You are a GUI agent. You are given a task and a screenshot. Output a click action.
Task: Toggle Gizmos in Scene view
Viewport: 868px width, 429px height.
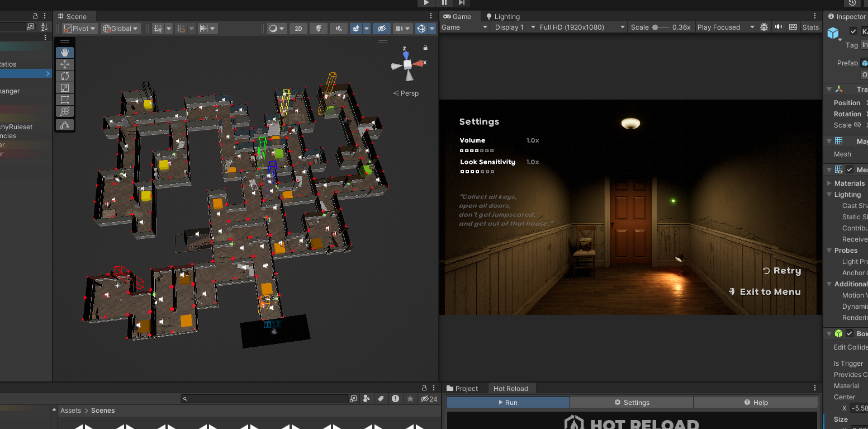421,29
